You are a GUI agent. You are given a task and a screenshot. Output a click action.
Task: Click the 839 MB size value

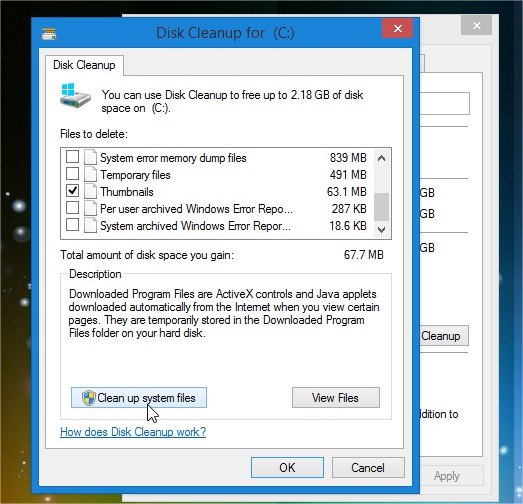coord(348,157)
